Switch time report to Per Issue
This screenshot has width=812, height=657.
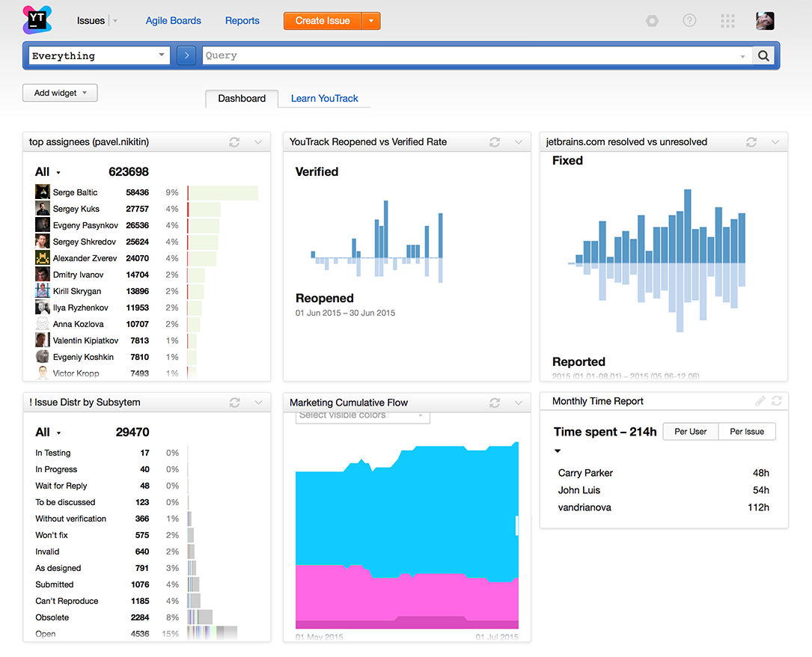point(747,431)
